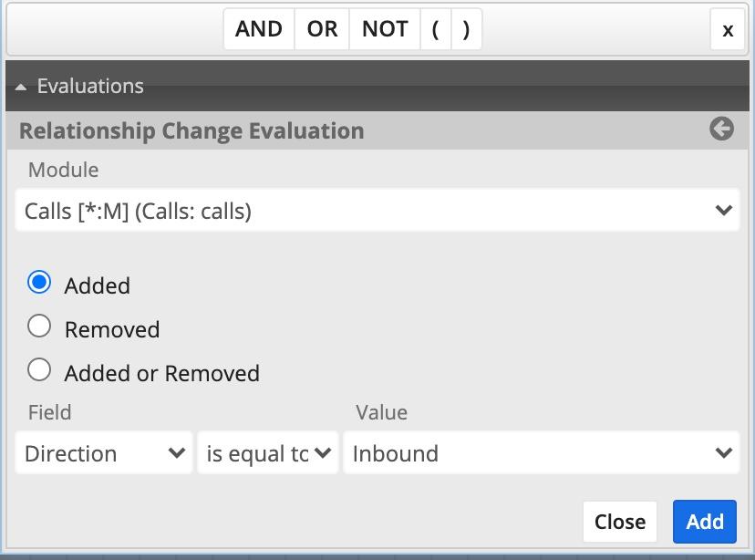Screen dimensions: 755x560
Task: Insert the AND operator
Action: [259, 29]
